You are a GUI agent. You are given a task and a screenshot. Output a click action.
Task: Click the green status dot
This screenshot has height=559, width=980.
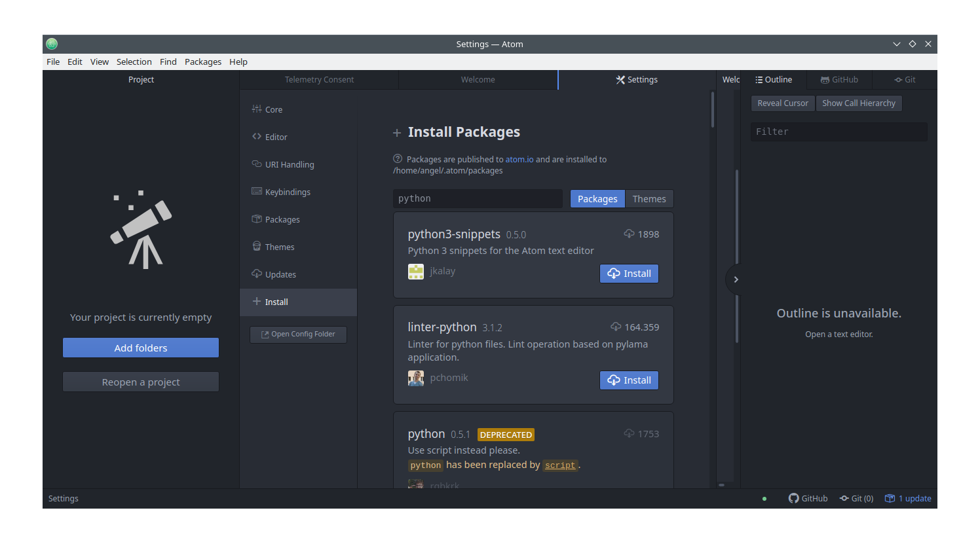point(764,499)
